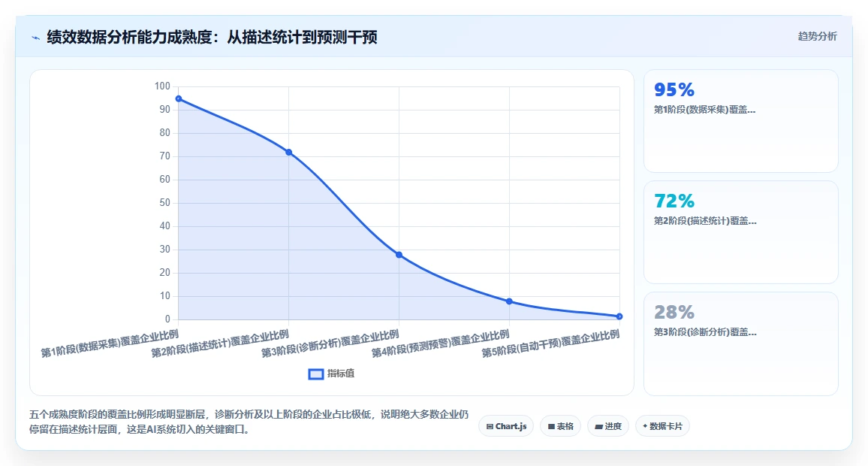Click the 表格 tag icon
Image resolution: width=868 pixels, height=466 pixels.
(x=551, y=427)
